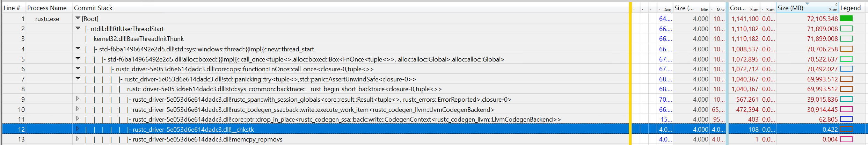
Task: Click the Commit Stack column header
Action: pyautogui.click(x=93, y=8)
